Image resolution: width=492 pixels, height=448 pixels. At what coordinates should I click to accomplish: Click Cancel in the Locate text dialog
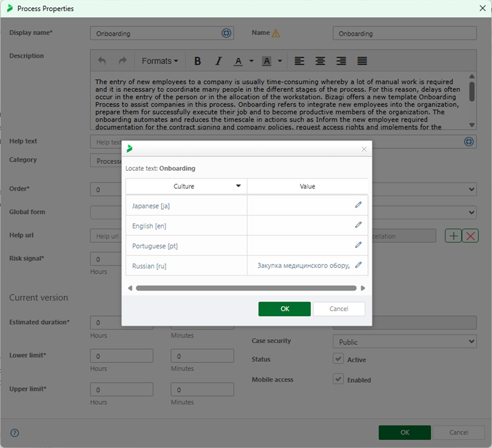[x=339, y=309]
